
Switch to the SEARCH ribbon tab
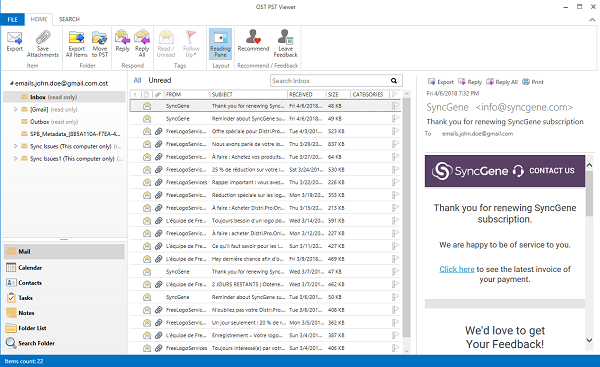[x=69, y=19]
